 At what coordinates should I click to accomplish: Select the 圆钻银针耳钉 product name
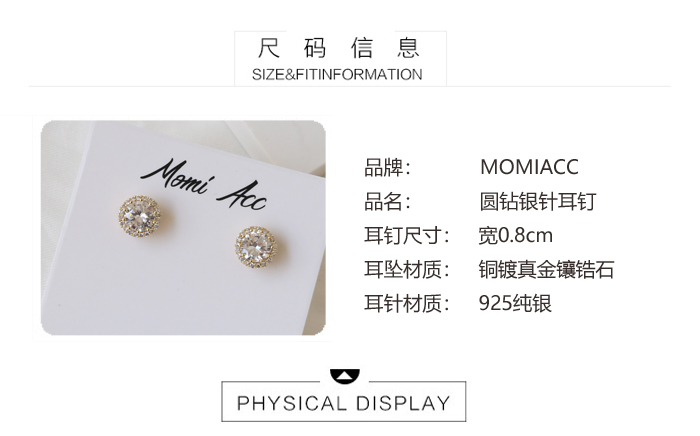pos(538,202)
